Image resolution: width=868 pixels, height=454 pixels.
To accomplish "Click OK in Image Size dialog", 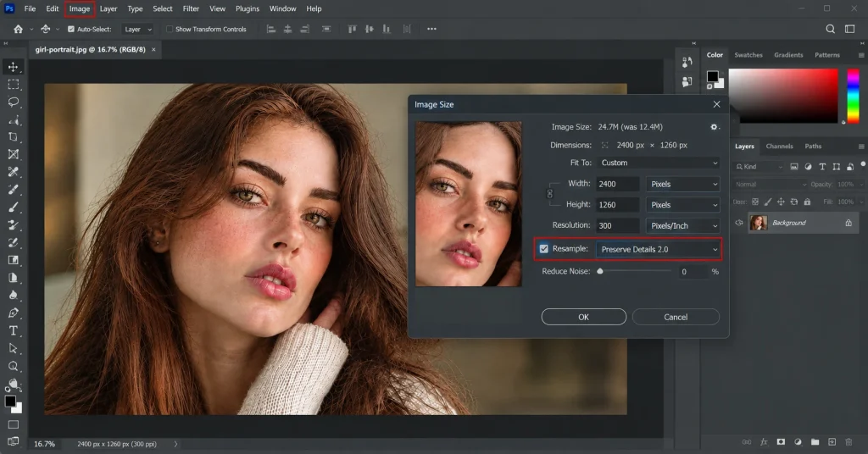I will pos(583,317).
